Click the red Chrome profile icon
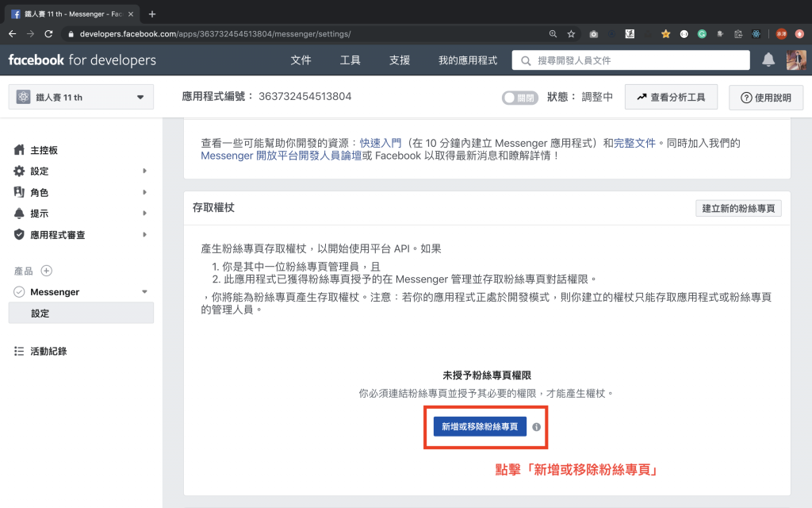This screenshot has height=508, width=812. click(781, 34)
